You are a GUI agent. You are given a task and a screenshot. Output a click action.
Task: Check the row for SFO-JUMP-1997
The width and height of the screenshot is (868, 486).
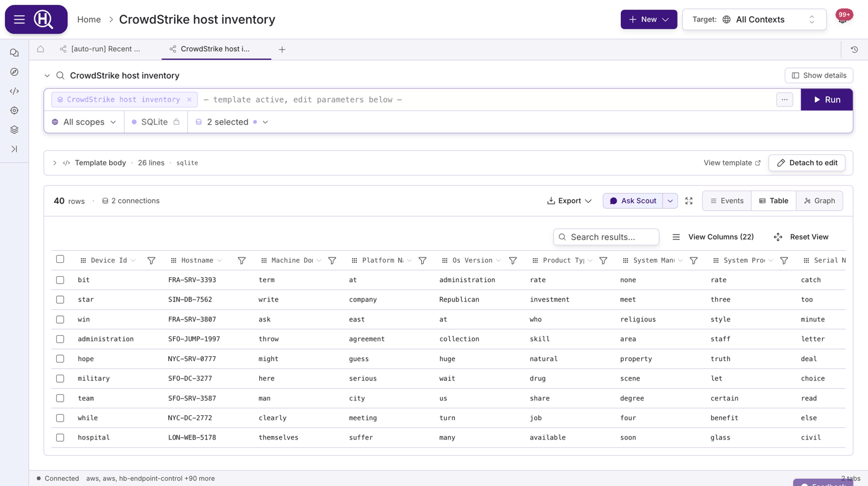(60, 339)
